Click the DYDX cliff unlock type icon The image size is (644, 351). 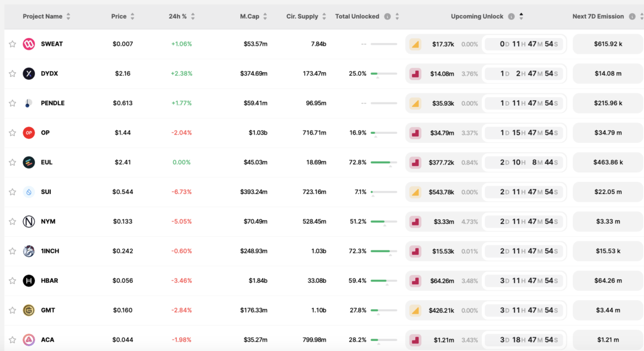[x=415, y=73]
